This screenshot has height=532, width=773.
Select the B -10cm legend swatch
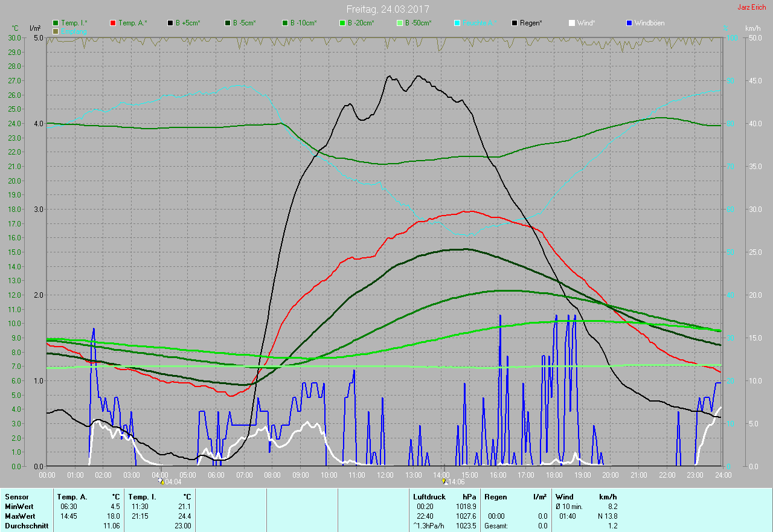[x=285, y=23]
